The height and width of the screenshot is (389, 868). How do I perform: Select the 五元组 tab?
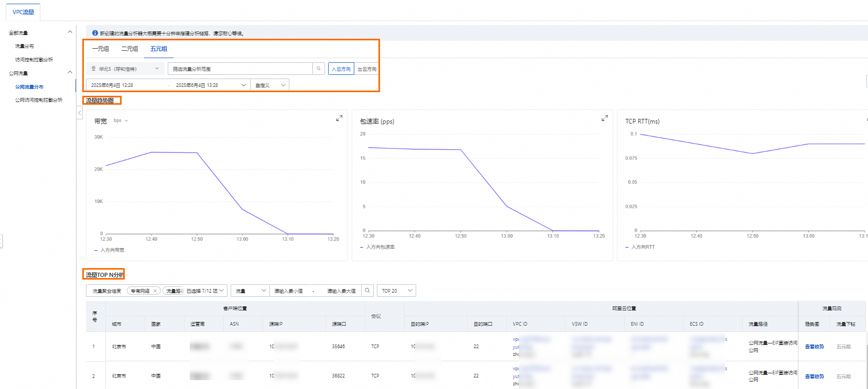click(x=159, y=49)
